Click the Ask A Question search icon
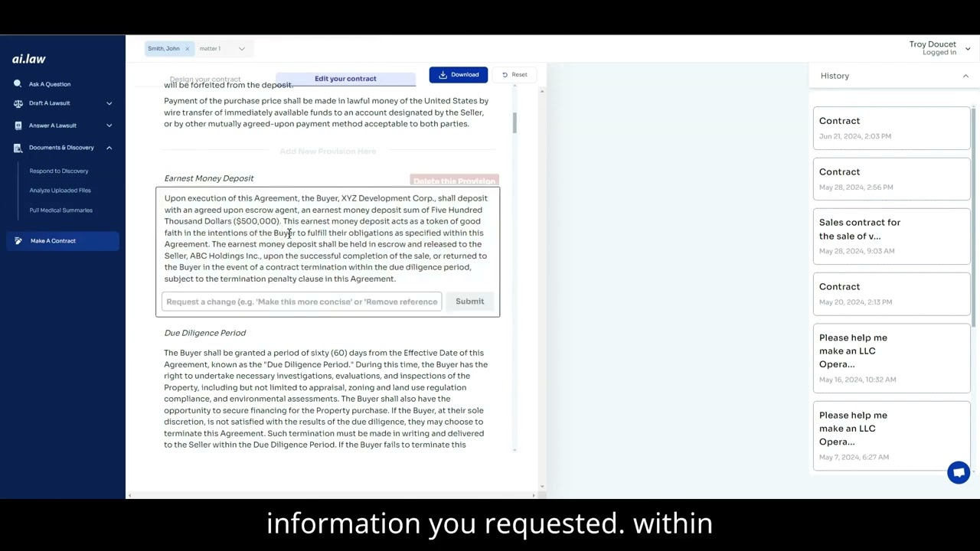980x551 pixels. (18, 83)
